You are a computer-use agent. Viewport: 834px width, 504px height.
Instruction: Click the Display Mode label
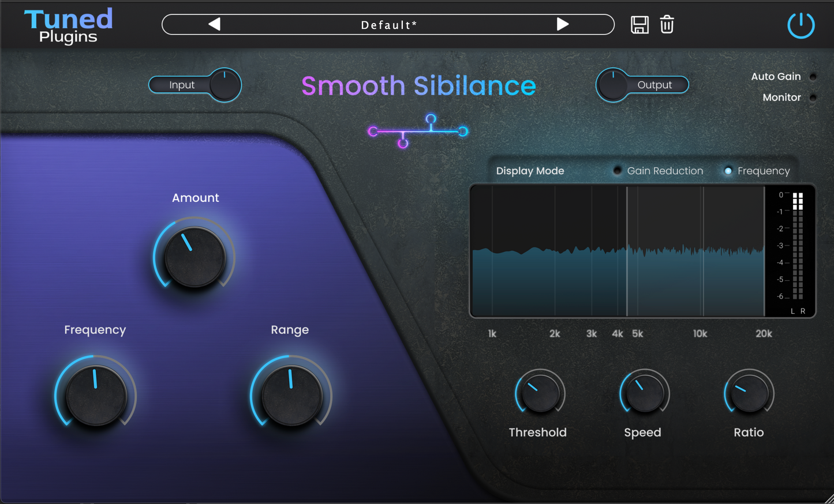click(530, 170)
